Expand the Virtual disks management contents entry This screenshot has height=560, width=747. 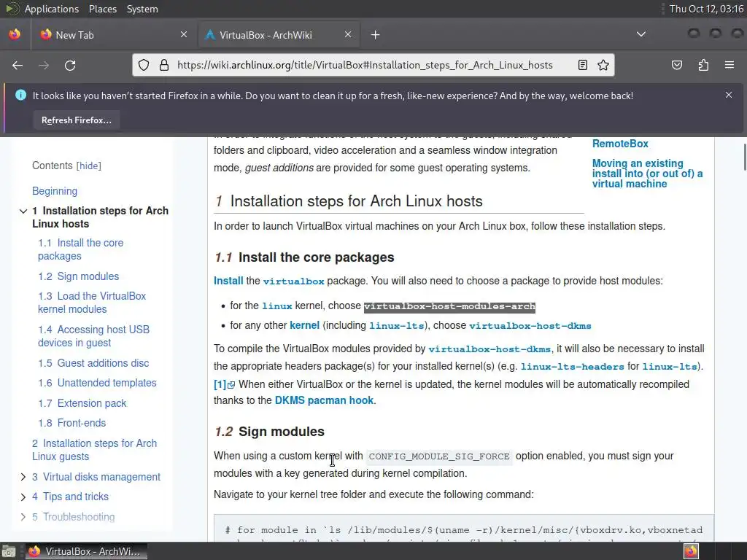(23, 477)
